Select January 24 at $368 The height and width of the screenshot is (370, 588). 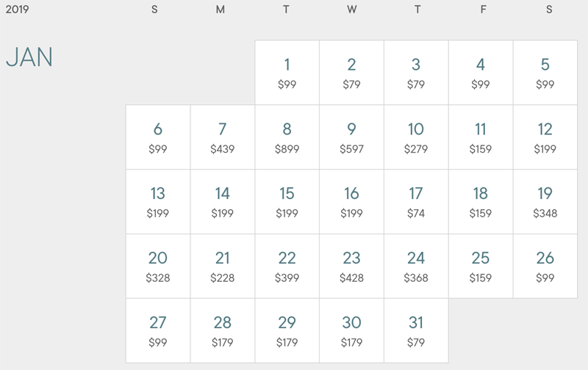click(x=416, y=266)
